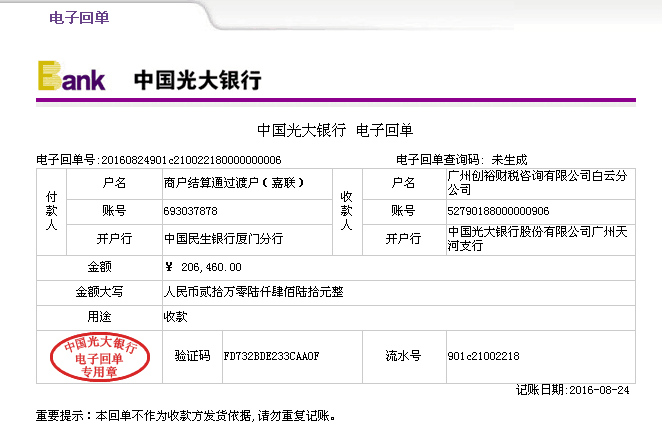This screenshot has width=662, height=427.
Task: Click the 记账日期 2016-08-24 date
Action: (574, 390)
